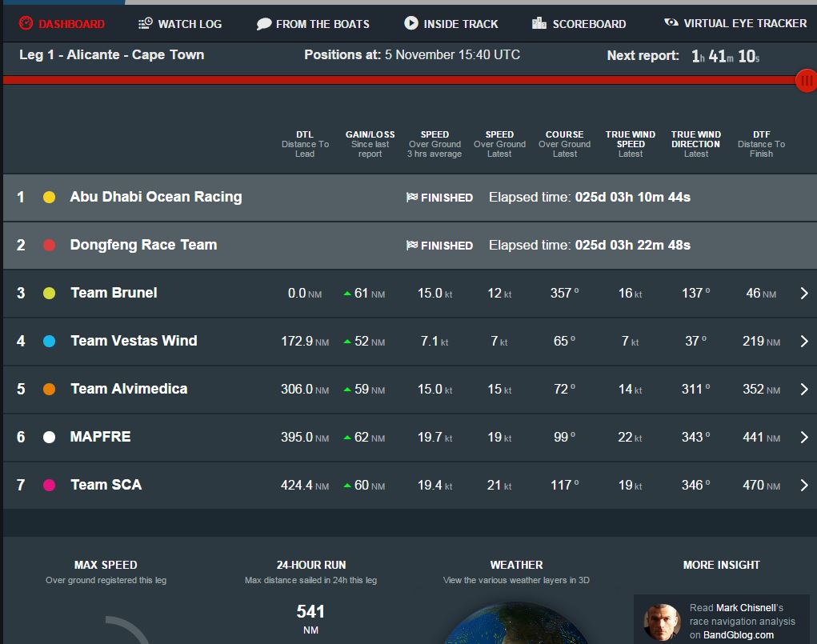Click Team Vestas Wind 172.9 NM DTL value
This screenshot has height=644, width=817.
(x=305, y=342)
